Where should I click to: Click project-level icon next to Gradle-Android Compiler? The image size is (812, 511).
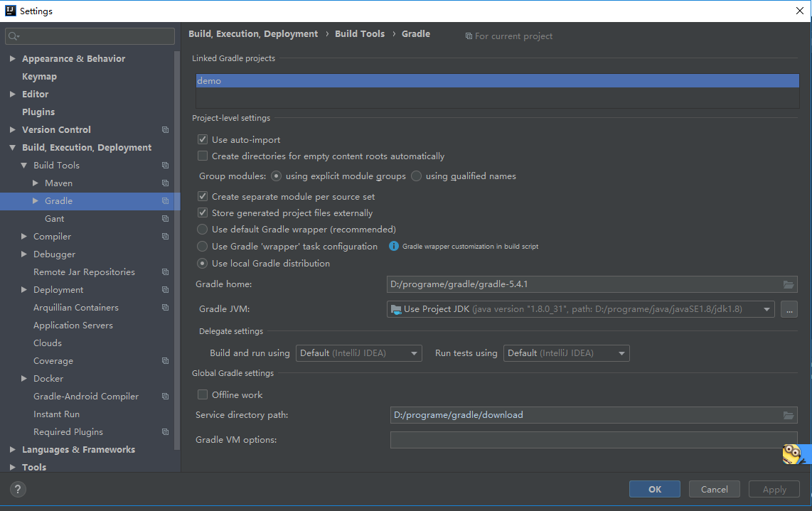[165, 397]
